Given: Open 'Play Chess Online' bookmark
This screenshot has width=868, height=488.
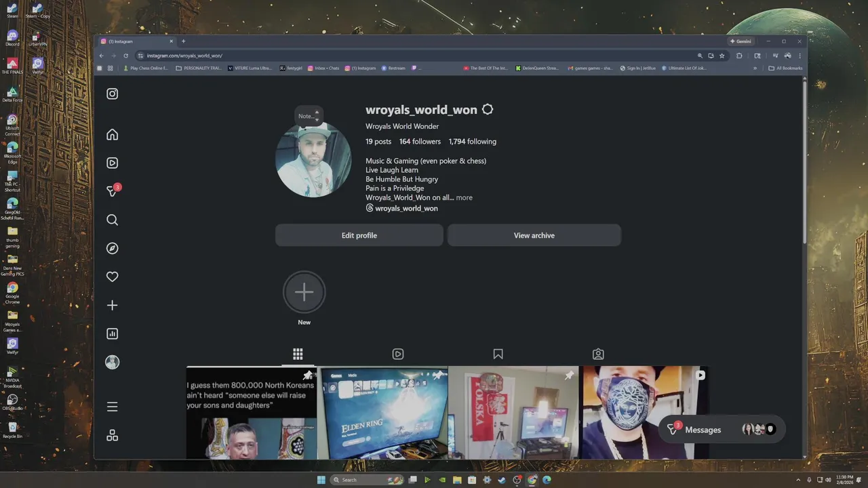Looking at the screenshot, I should 146,68.
